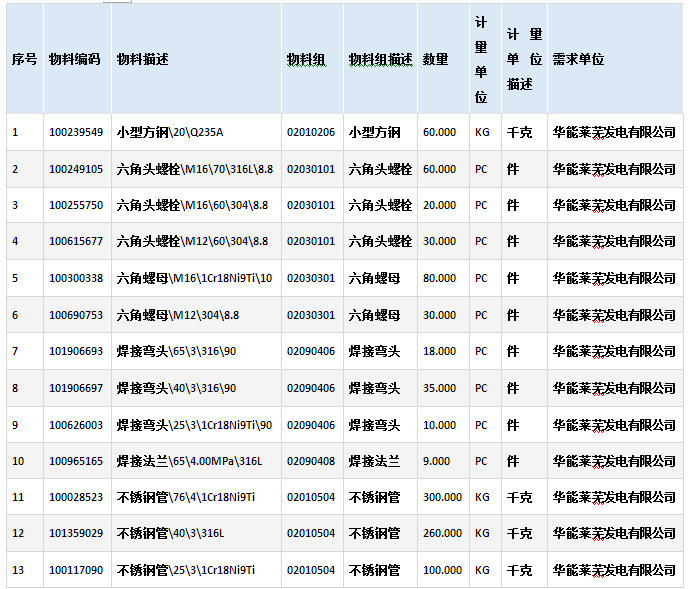Screen dimensions: 691x589
Task: Click quantity 260.000
Action: point(442,534)
